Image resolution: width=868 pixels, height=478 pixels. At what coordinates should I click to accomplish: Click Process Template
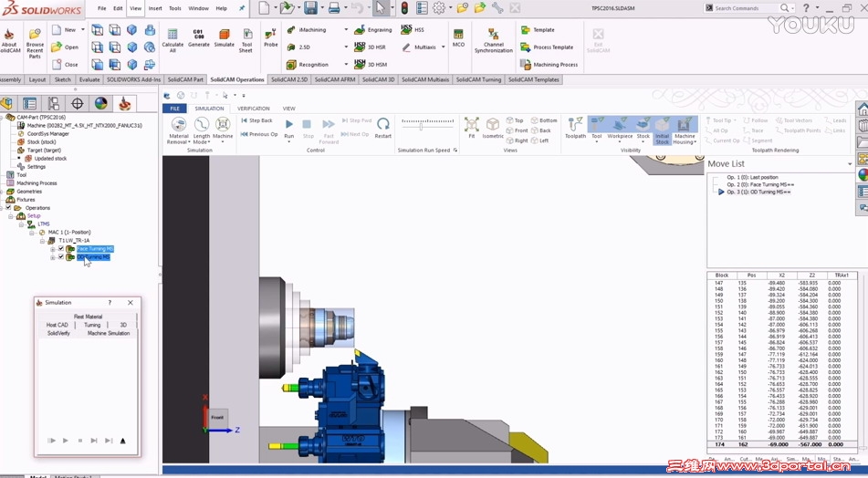547,47
